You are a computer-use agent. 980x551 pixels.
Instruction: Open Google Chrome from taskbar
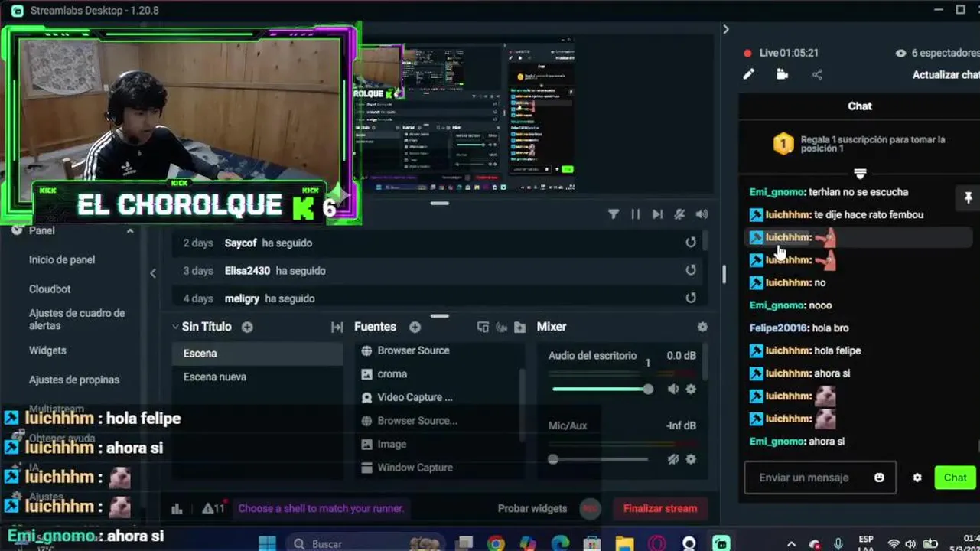496,544
